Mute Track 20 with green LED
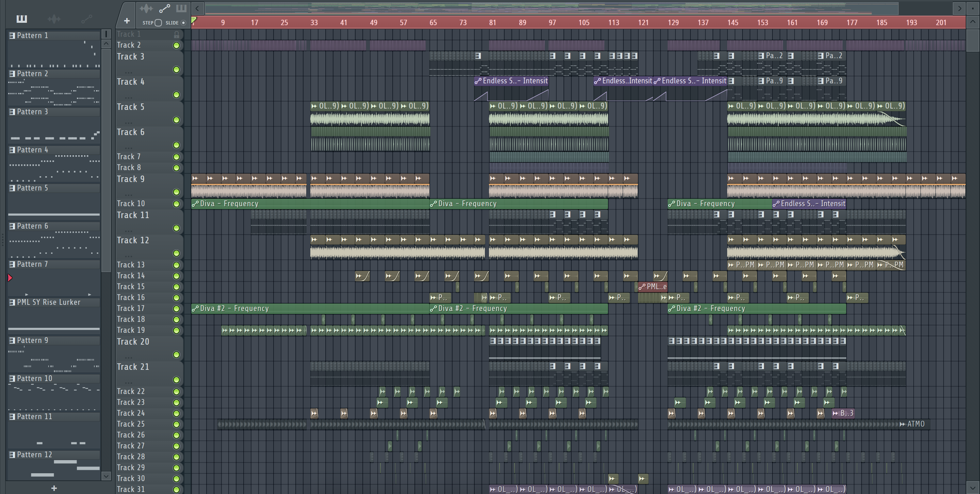The height and width of the screenshot is (494, 980). (x=177, y=355)
